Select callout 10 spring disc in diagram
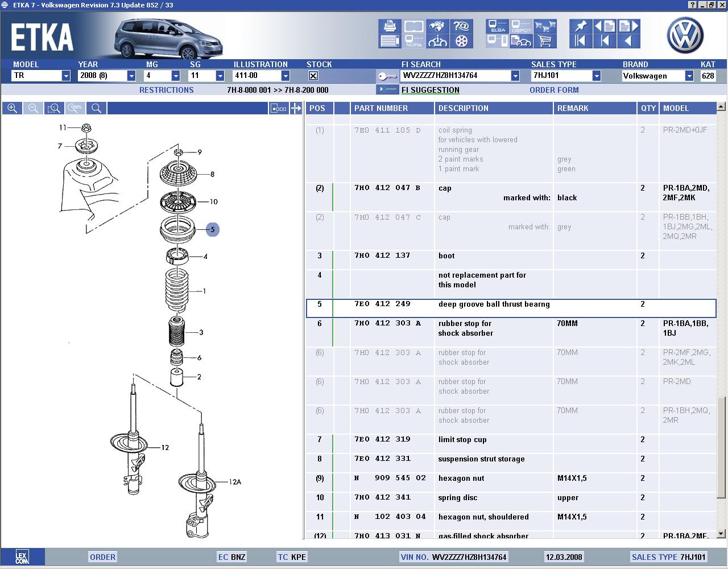This screenshot has height=569, width=728. click(214, 201)
